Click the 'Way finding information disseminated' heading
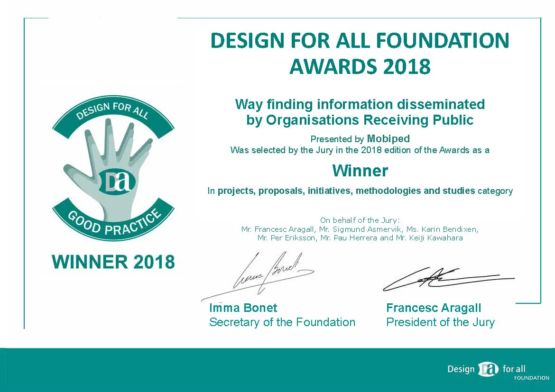The height and width of the screenshot is (392, 555). tap(360, 104)
